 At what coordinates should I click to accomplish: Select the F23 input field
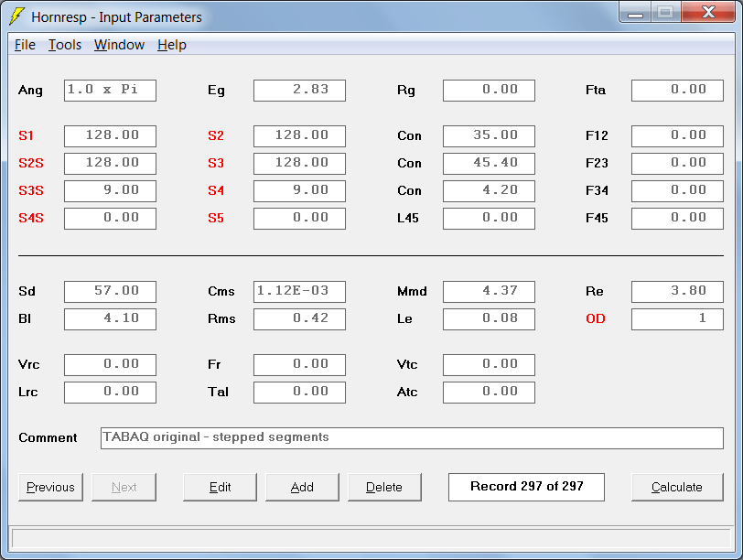(x=678, y=164)
